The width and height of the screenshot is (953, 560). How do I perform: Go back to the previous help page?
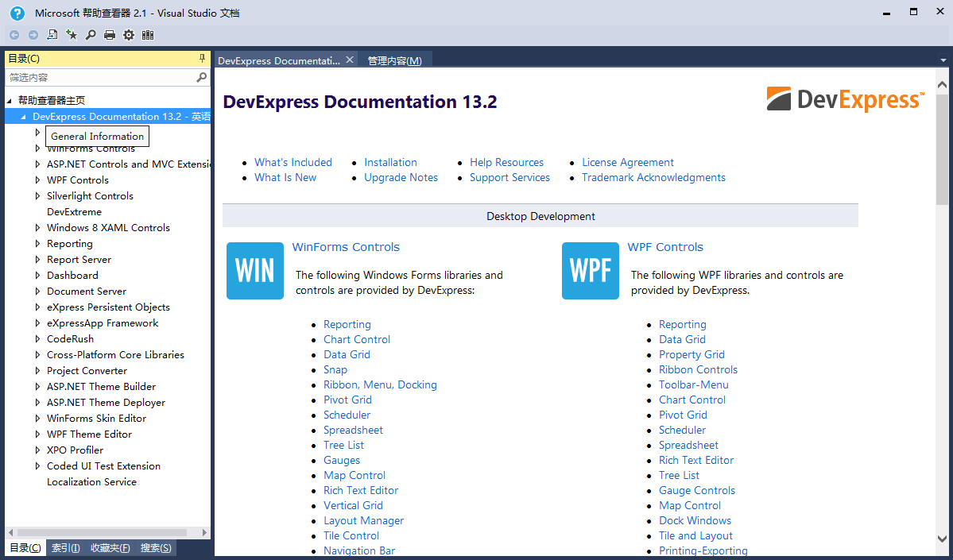14,35
